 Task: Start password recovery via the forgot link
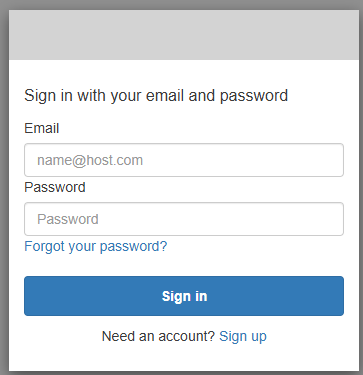coord(96,246)
